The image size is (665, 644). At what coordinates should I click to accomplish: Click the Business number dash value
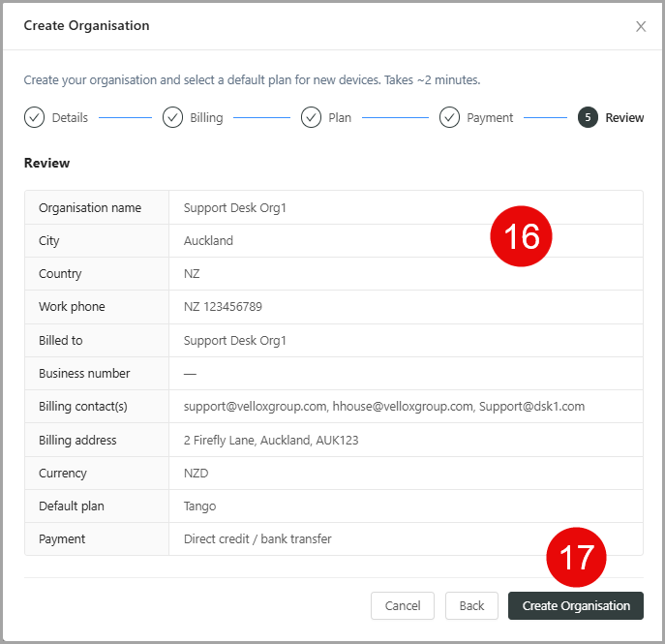(190, 374)
